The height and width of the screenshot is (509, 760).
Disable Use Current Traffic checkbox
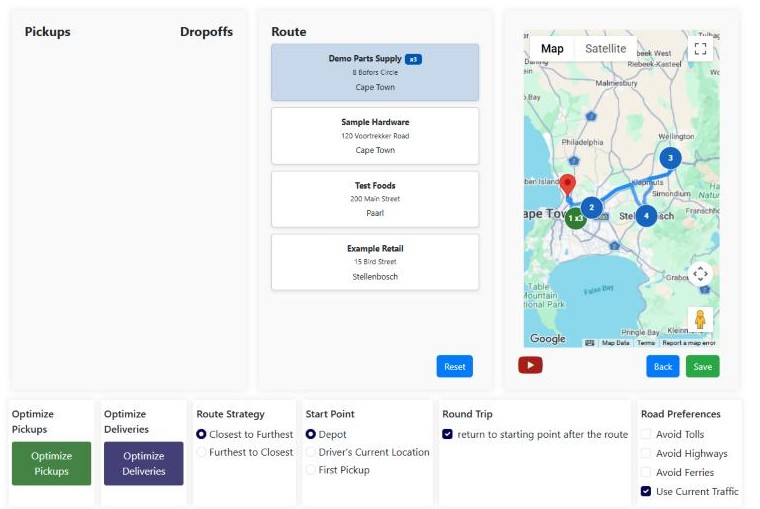click(x=646, y=491)
